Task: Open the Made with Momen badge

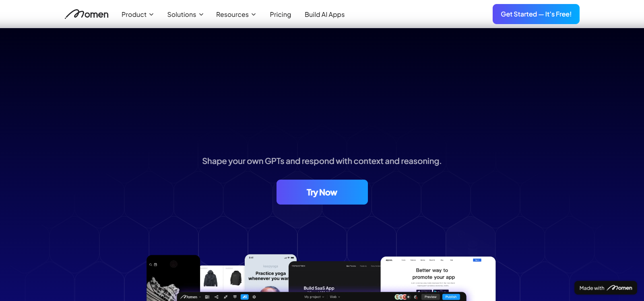Action: pyautogui.click(x=606, y=288)
